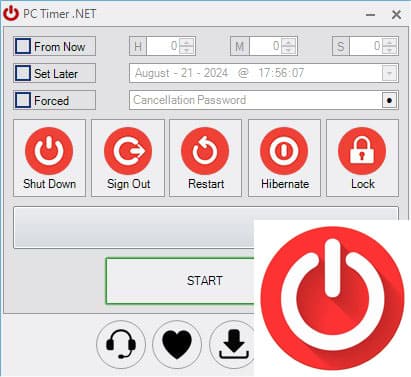Select the Sign Out action

click(128, 158)
